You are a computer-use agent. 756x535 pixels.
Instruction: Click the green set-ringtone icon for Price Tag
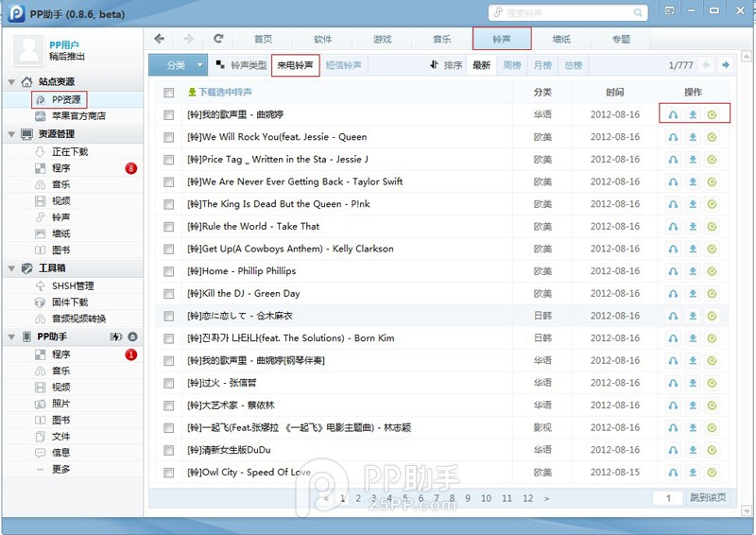click(712, 160)
